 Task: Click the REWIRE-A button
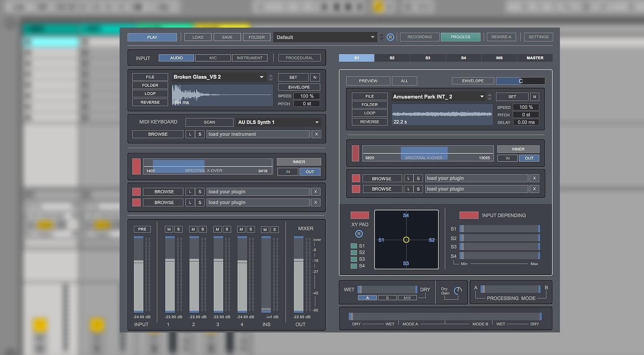[501, 37]
